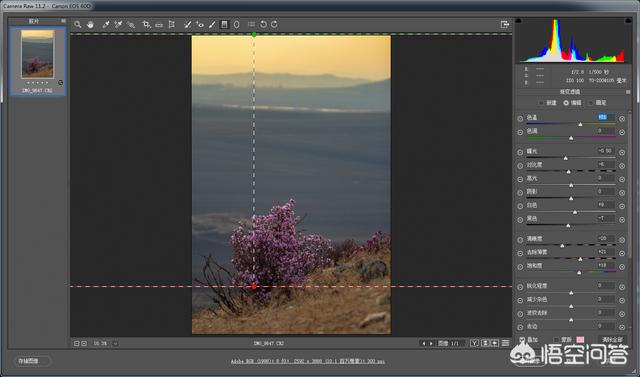Decrease 色温 with its minus icon

520,119
